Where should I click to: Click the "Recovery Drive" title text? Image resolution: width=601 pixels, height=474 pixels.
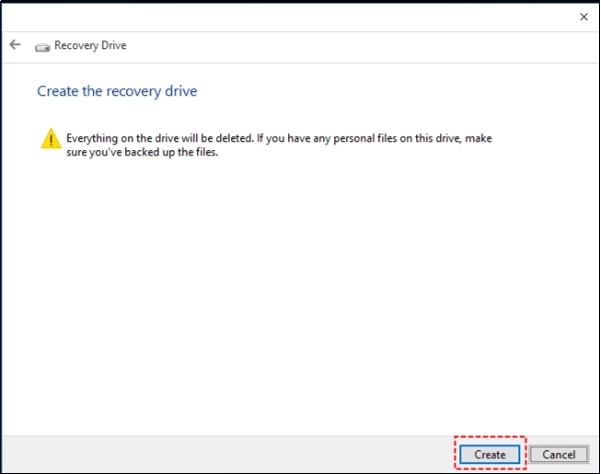pos(91,46)
